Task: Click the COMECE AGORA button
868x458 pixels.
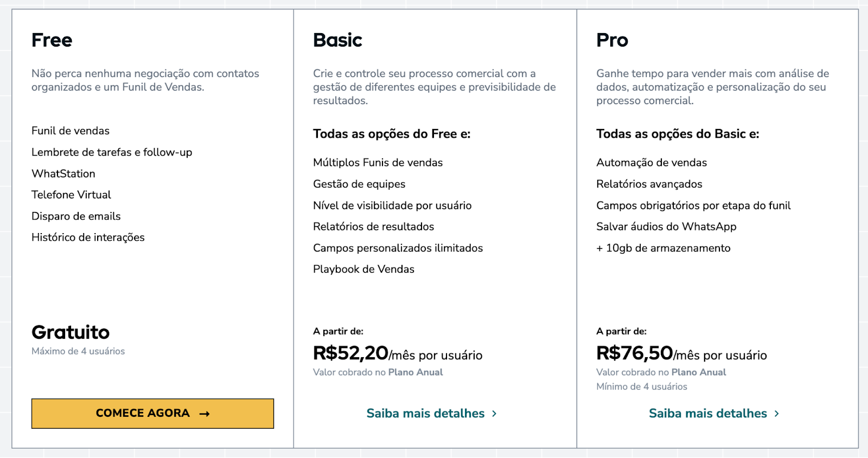Action: point(152,414)
